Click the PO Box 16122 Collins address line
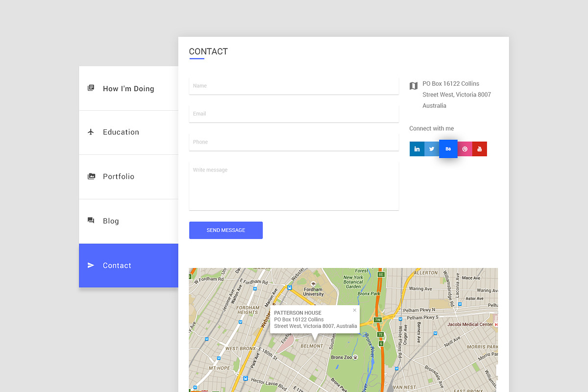This screenshot has width=588, height=392. tap(451, 84)
